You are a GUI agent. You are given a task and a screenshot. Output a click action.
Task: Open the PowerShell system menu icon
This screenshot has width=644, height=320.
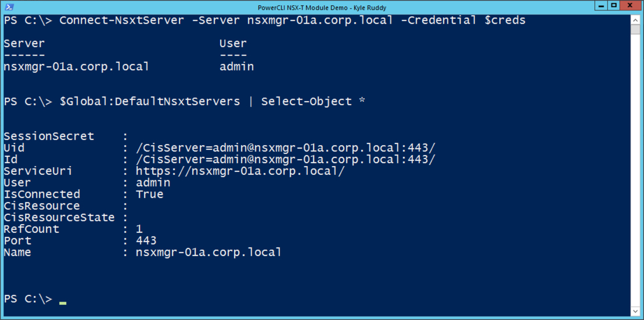pos(8,7)
